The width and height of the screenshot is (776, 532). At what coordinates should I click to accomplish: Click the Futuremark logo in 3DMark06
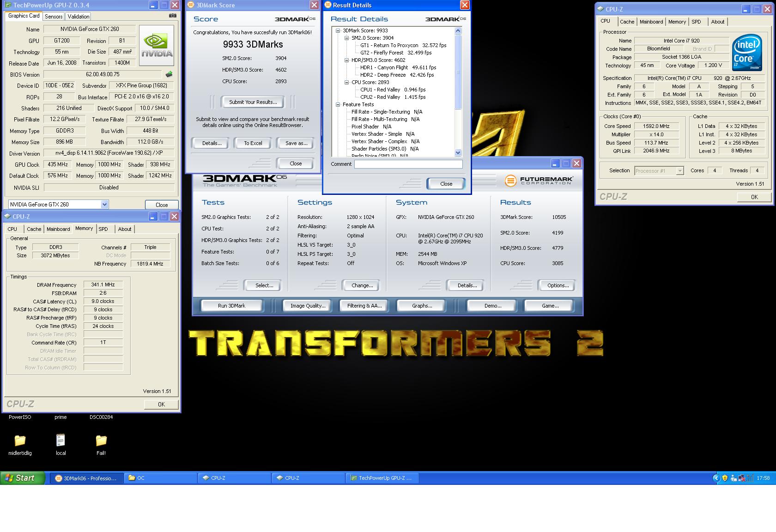(539, 180)
